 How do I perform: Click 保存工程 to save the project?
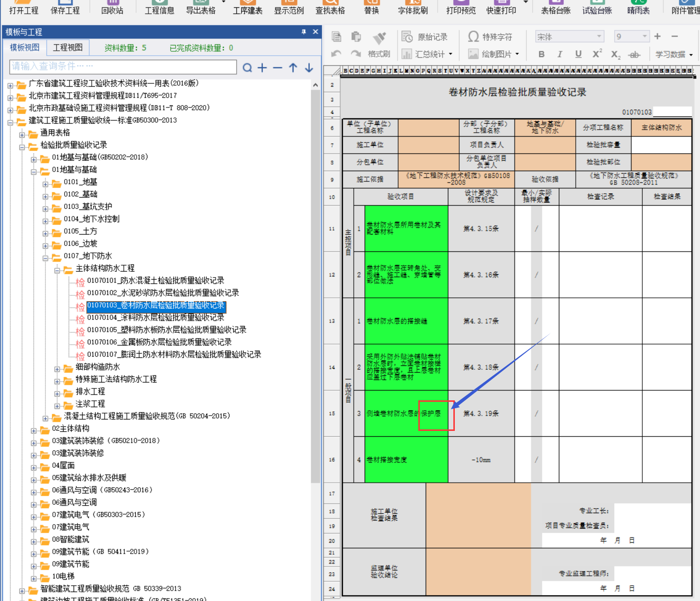point(65,7)
